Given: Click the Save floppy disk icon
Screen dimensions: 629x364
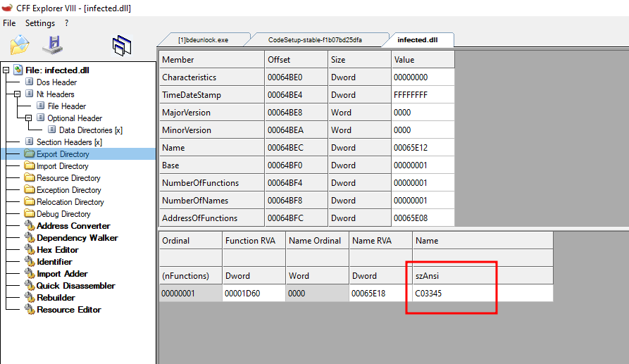Looking at the screenshot, I should (53, 45).
